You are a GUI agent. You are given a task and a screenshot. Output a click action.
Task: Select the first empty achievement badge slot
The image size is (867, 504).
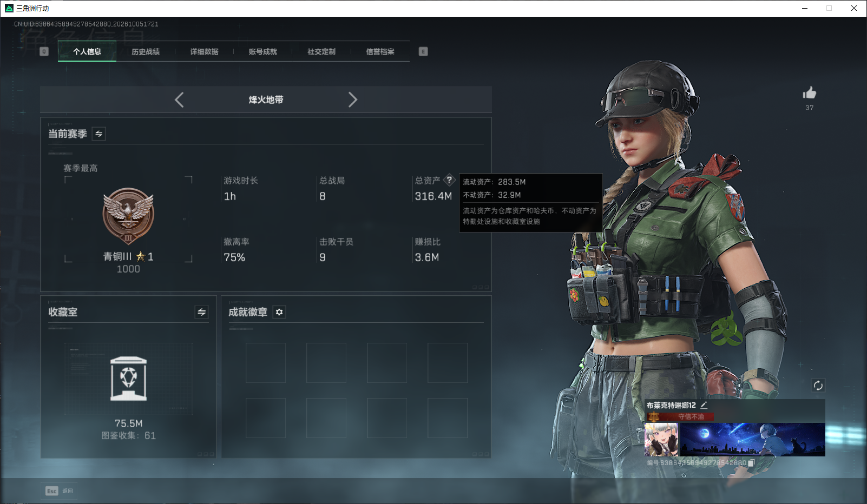coord(266,363)
